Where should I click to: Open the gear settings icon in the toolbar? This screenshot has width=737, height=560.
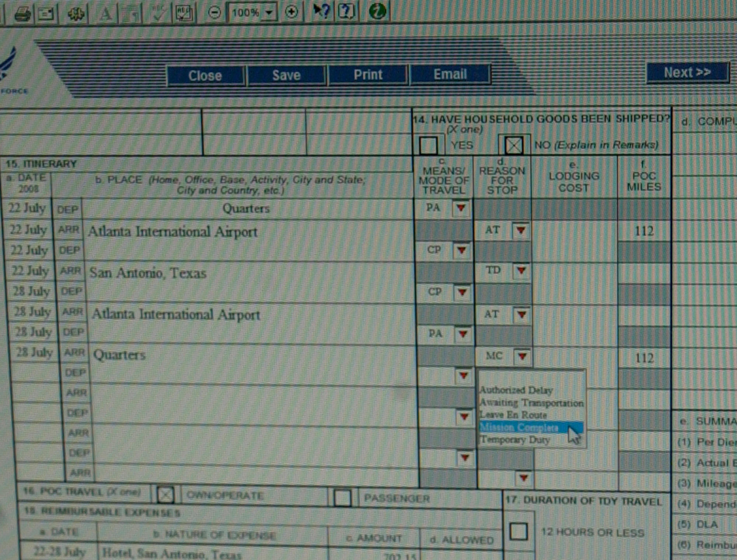pyautogui.click(x=76, y=14)
